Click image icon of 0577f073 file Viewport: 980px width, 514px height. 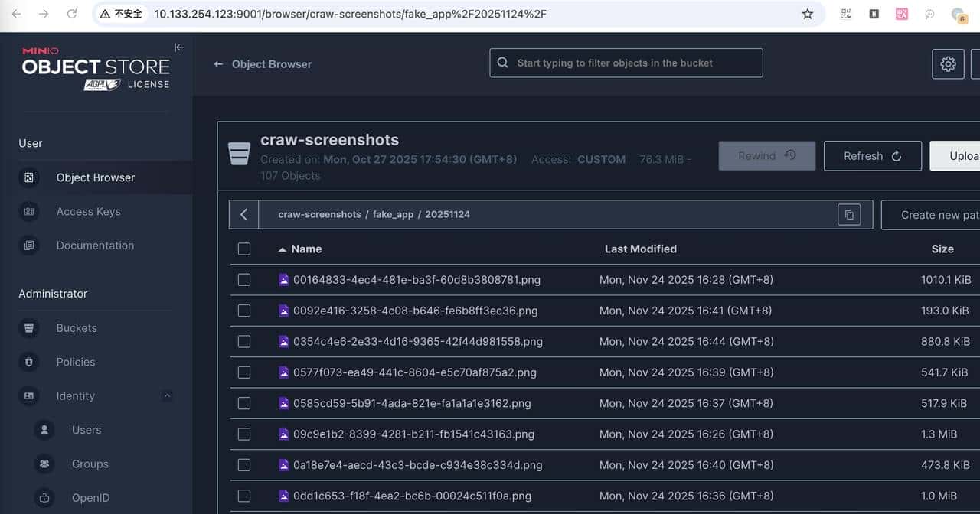(x=284, y=372)
